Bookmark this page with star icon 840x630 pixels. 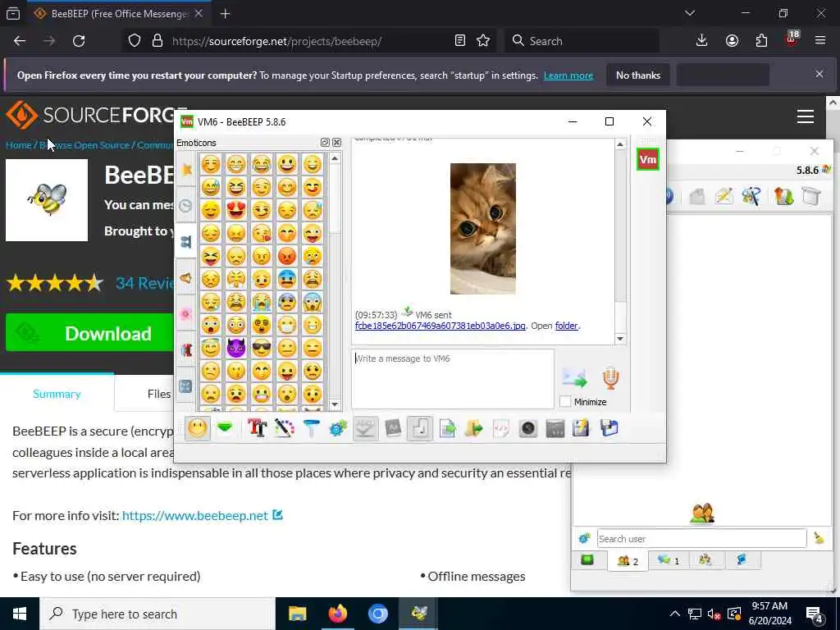(x=483, y=41)
